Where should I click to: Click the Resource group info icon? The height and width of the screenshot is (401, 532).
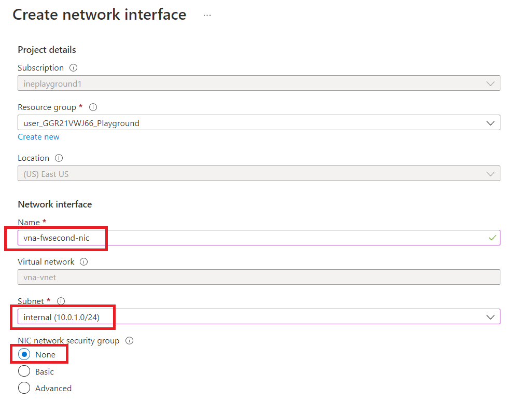click(x=93, y=107)
